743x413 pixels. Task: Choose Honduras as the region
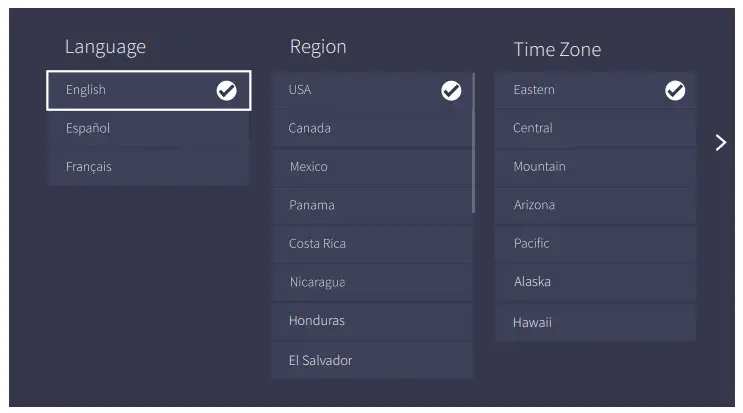(372, 321)
